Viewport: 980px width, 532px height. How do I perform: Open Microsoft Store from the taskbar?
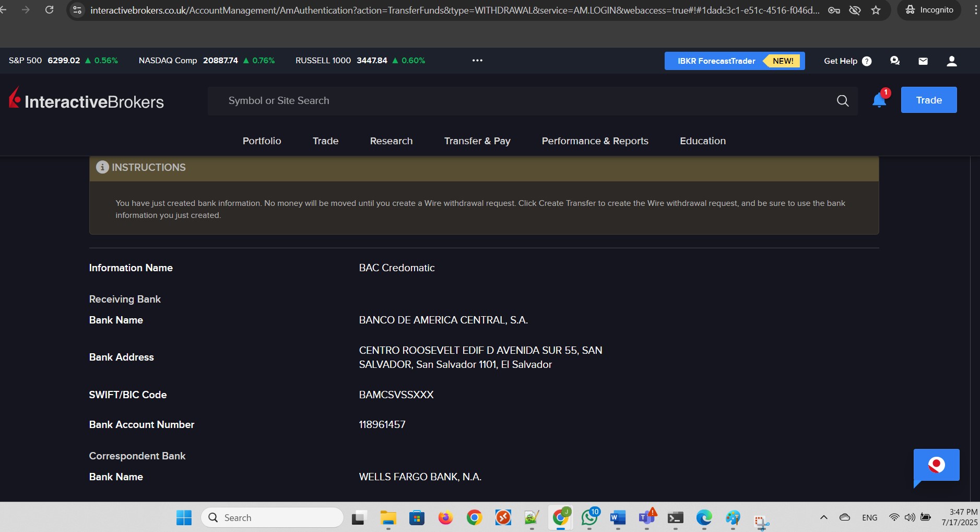(x=417, y=518)
